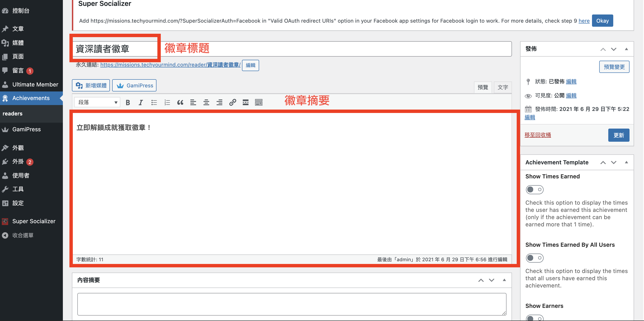Insert a bulleted list
Image resolution: width=644 pixels, height=321 pixels.
154,102
